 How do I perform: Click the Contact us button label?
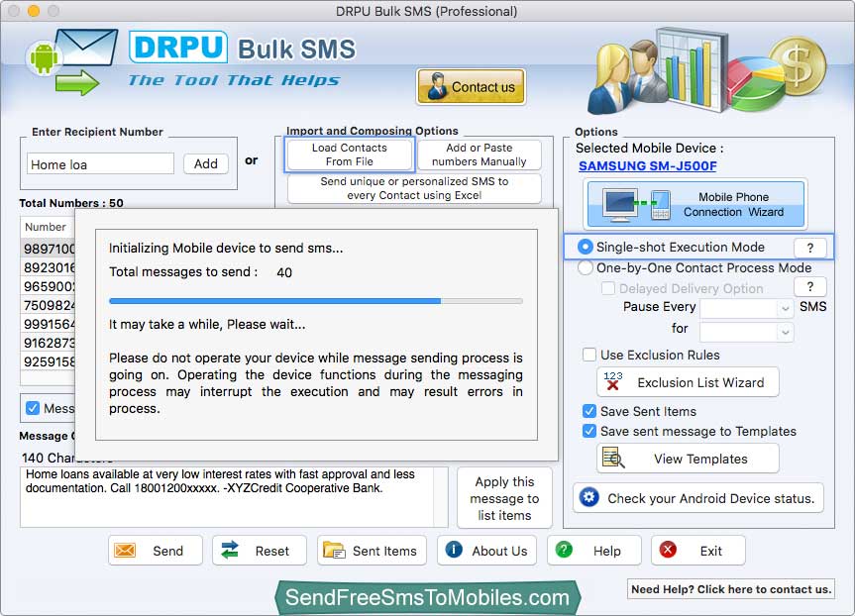tap(483, 87)
